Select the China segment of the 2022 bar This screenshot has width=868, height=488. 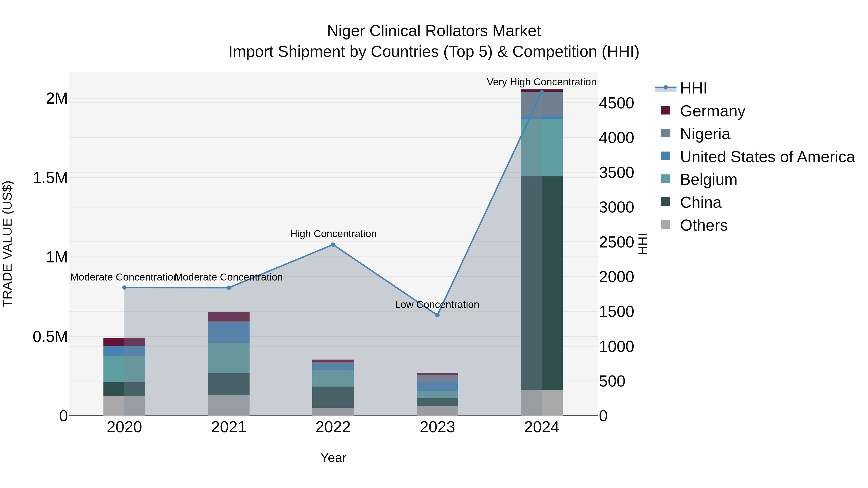coord(333,397)
